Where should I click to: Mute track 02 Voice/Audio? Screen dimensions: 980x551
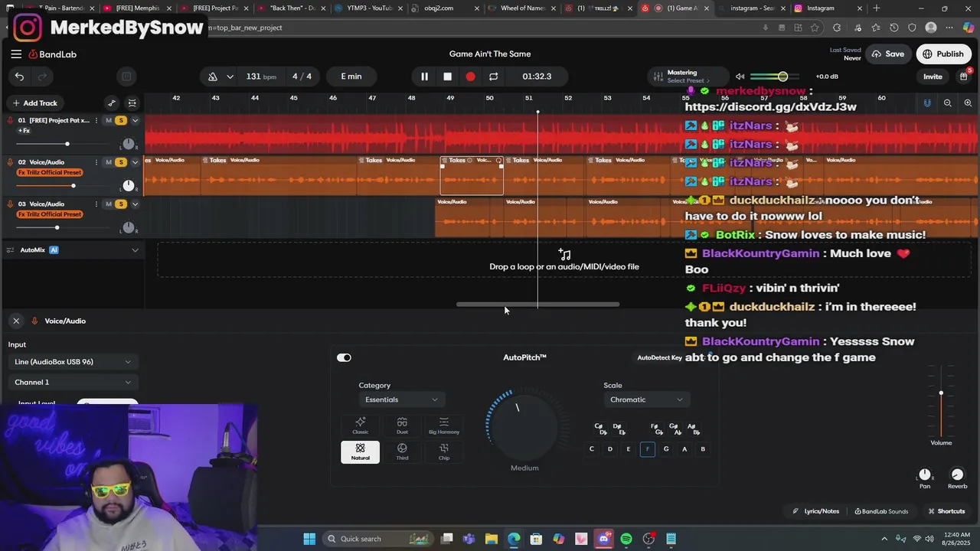pos(109,162)
